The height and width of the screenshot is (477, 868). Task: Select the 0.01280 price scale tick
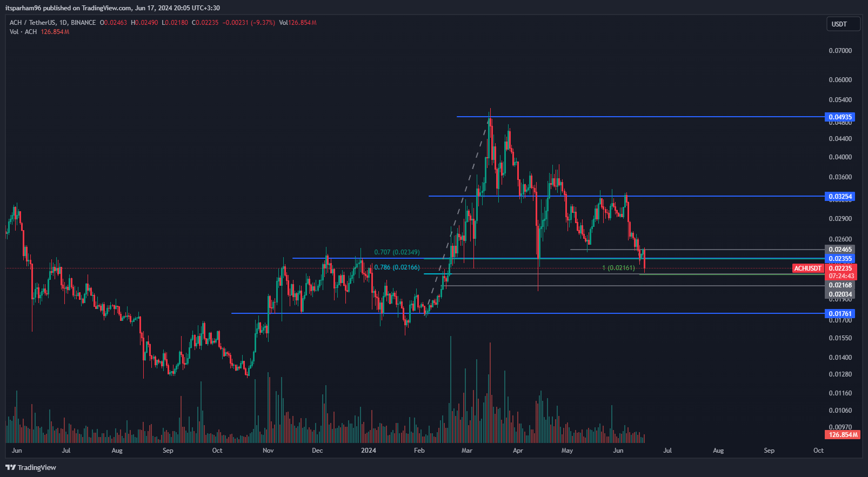coord(840,374)
